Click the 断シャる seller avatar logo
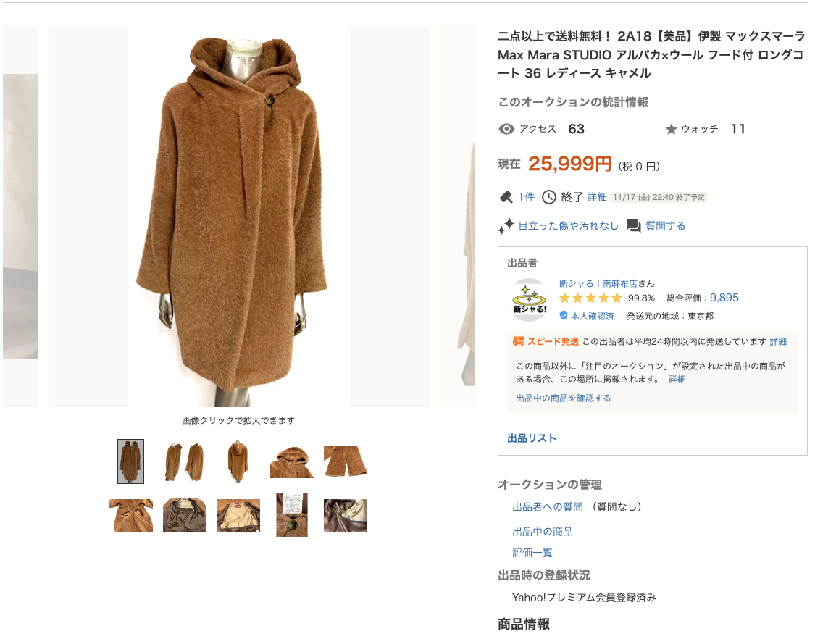 coord(530,300)
